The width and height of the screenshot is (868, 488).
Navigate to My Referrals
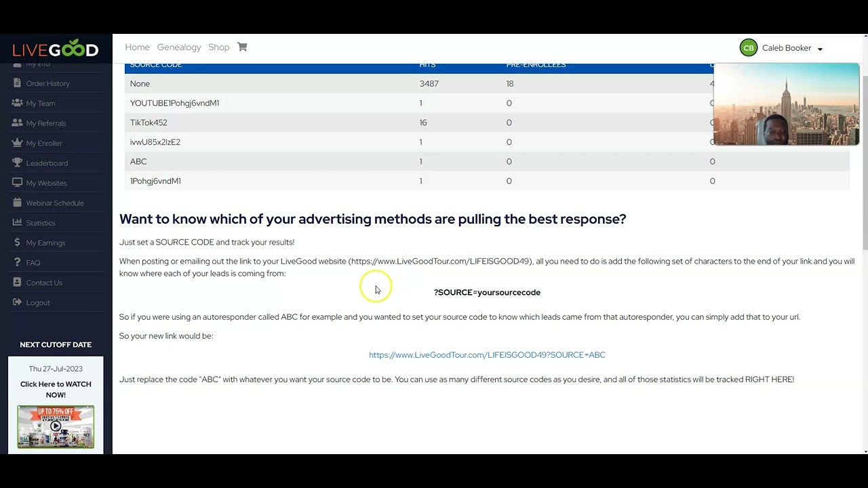pyautogui.click(x=46, y=123)
